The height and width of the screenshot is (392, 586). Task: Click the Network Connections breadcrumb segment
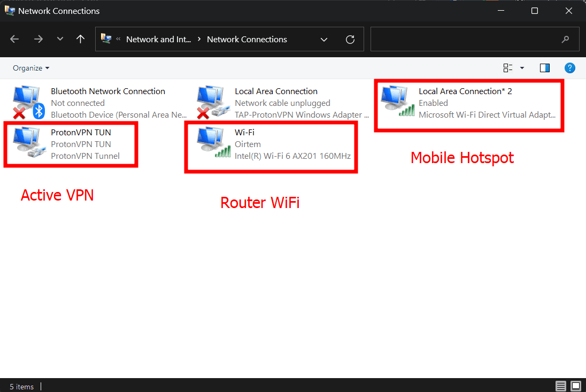pos(247,40)
